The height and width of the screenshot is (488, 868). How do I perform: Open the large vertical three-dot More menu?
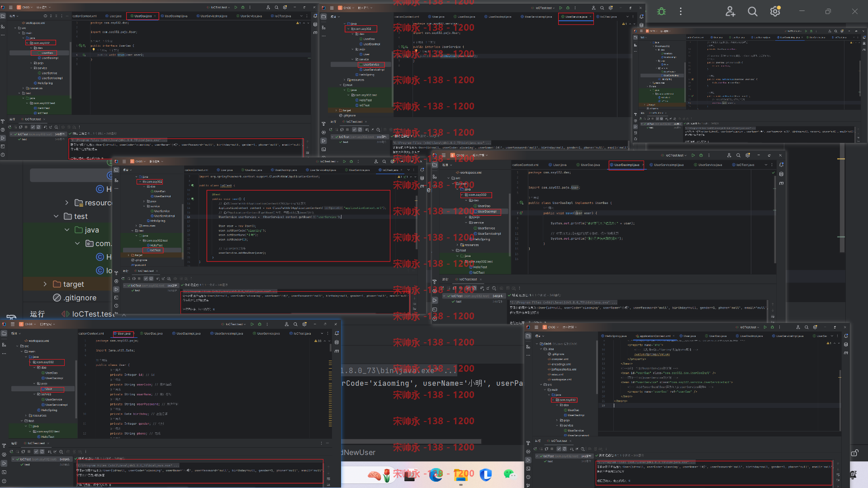[x=680, y=11]
